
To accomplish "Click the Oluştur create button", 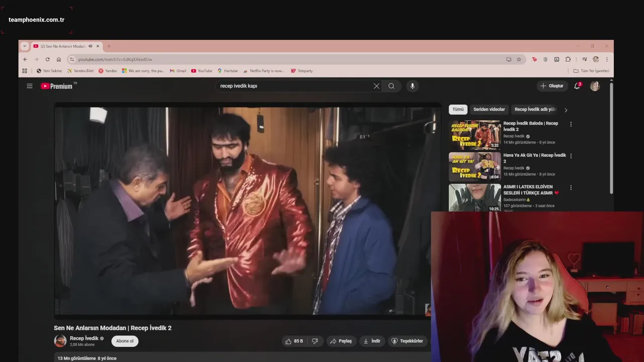I will click(552, 86).
